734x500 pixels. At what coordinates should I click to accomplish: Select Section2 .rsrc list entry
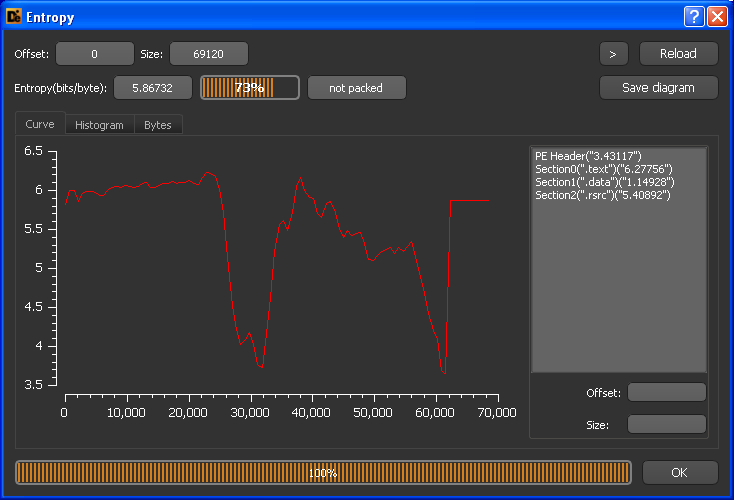click(x=603, y=195)
